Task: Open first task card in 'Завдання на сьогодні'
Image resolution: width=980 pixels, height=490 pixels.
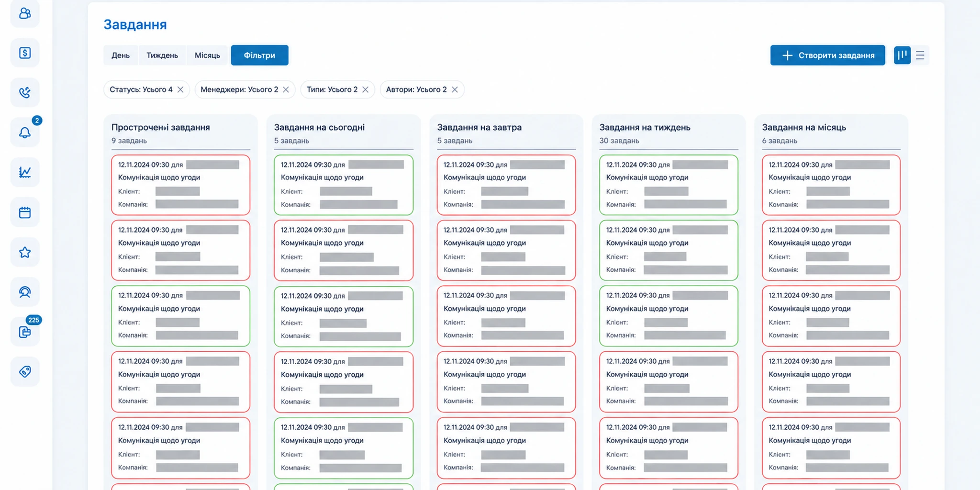Action: click(x=344, y=185)
